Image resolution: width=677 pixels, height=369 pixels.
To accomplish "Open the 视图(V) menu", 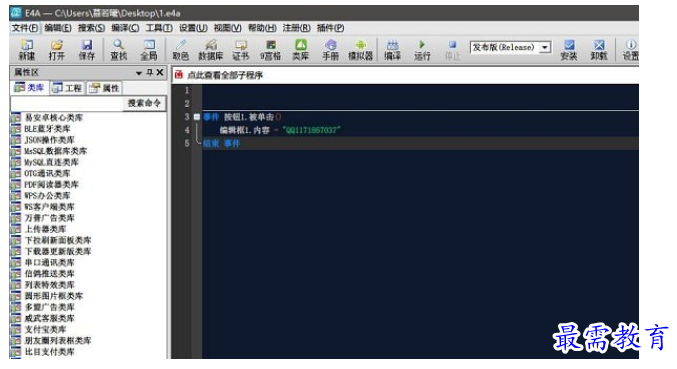I will pos(228,28).
